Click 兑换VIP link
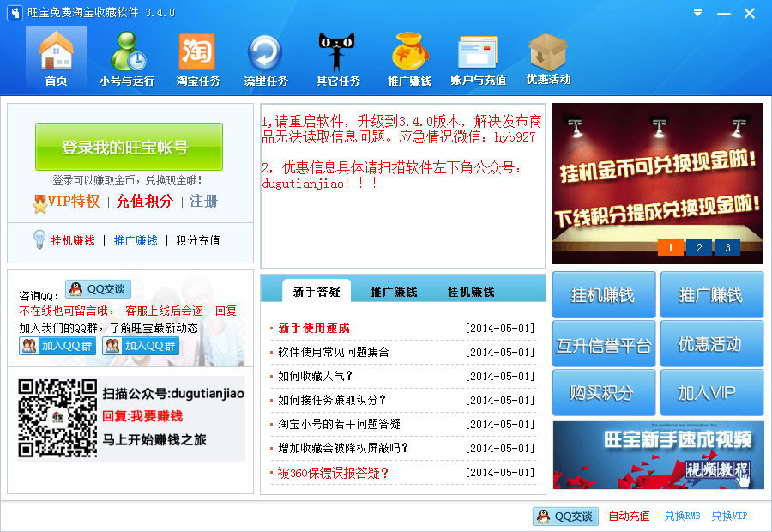This screenshot has width=772, height=532. point(729,516)
